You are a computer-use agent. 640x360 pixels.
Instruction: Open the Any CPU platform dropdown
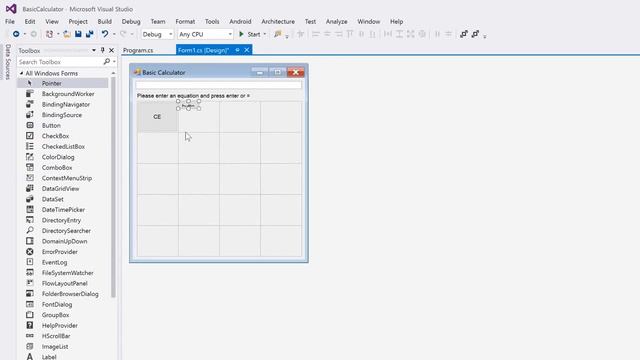pos(205,34)
